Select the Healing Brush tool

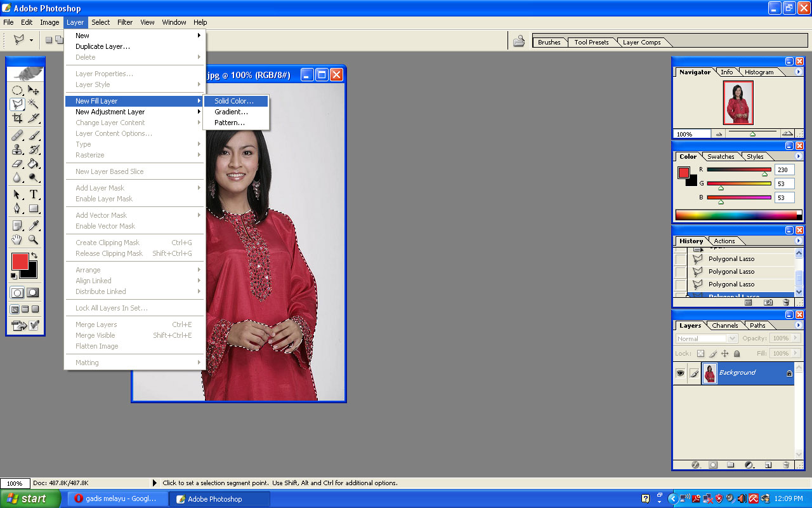click(x=17, y=135)
